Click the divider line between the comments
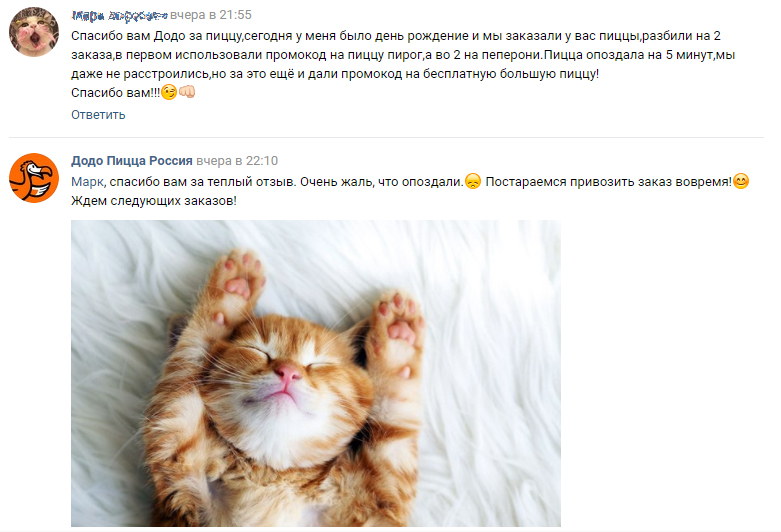The image size is (781, 532). (x=386, y=137)
